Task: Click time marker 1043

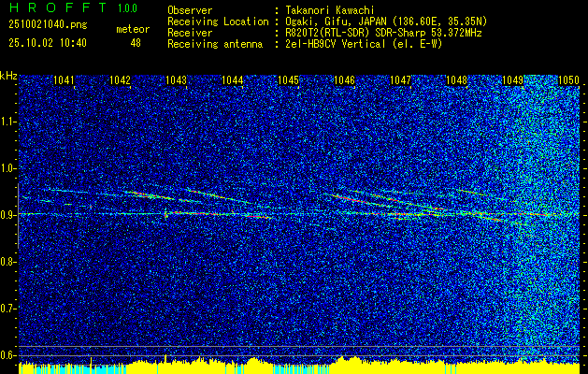Action: (176, 80)
